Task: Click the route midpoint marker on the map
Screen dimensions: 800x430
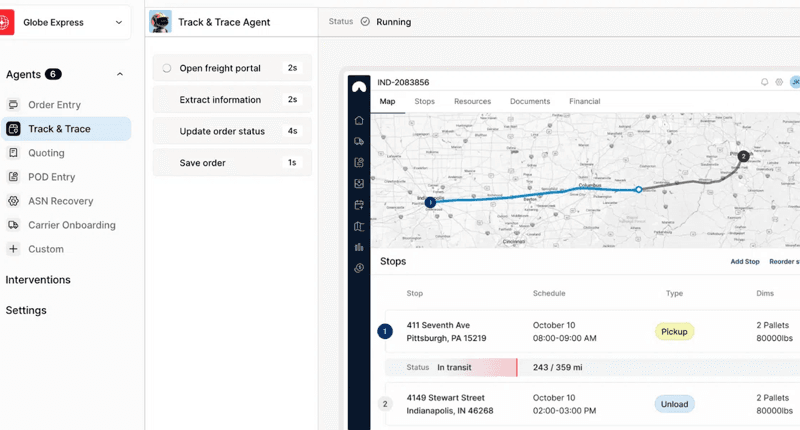Action: pos(639,189)
